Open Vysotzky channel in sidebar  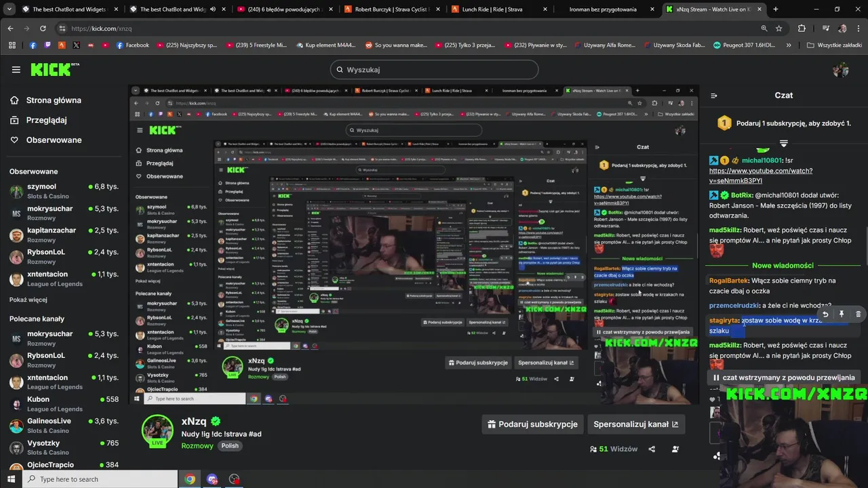(x=64, y=447)
